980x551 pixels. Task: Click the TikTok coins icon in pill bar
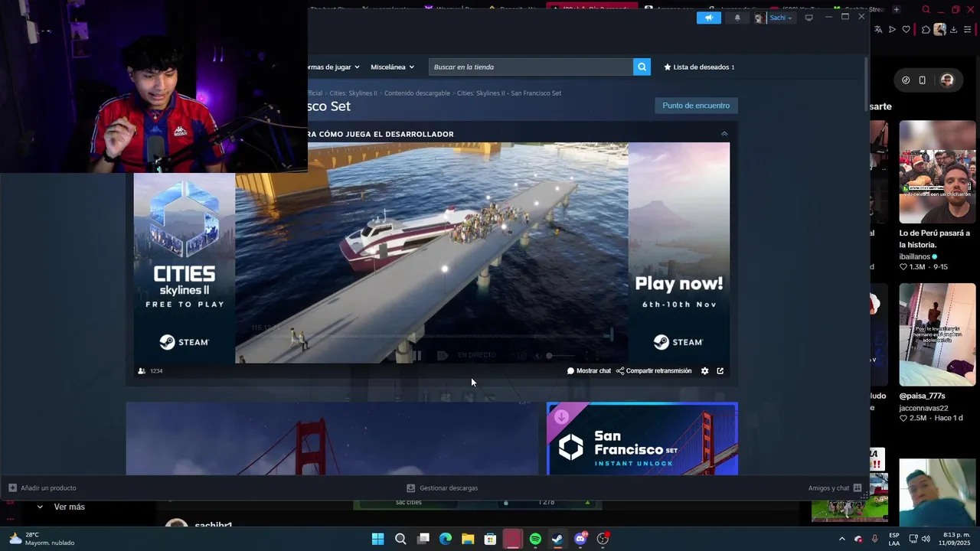(906, 80)
